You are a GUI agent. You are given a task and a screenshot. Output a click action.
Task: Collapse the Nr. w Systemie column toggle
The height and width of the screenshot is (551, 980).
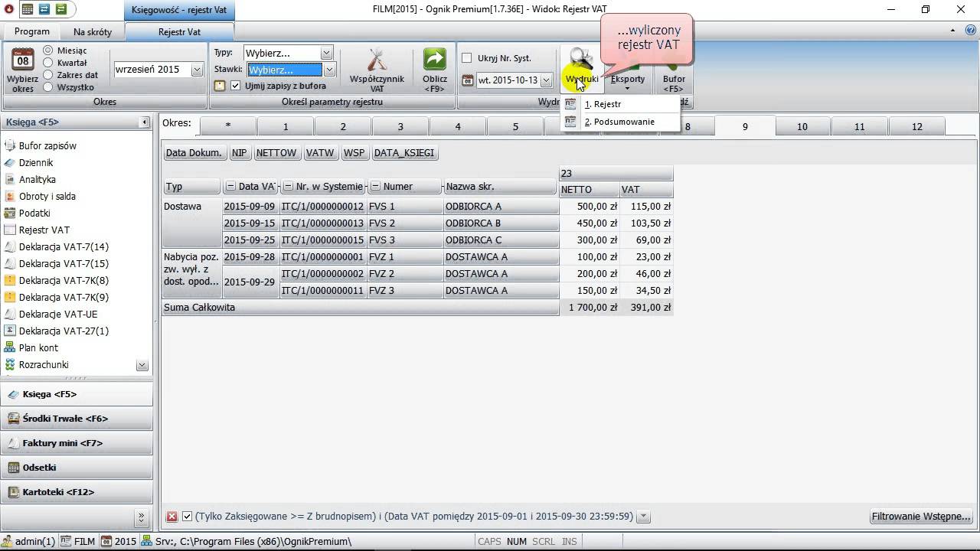[x=288, y=187]
